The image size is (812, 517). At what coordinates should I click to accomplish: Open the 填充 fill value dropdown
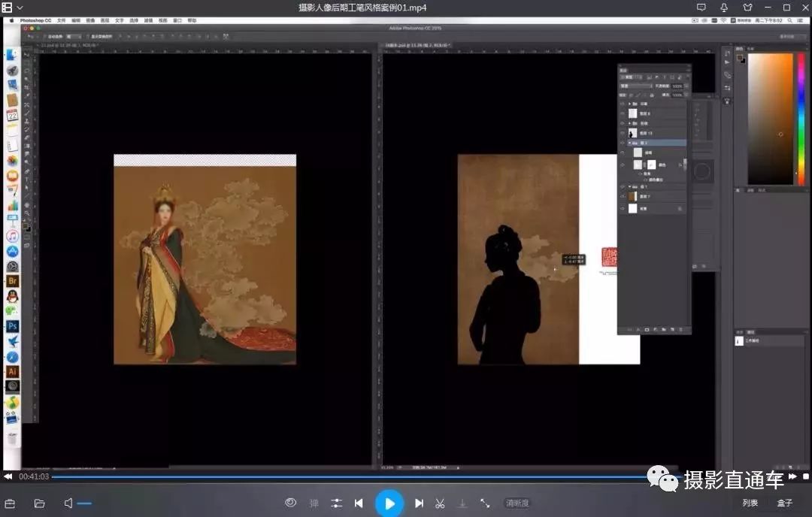pyautogui.click(x=686, y=95)
